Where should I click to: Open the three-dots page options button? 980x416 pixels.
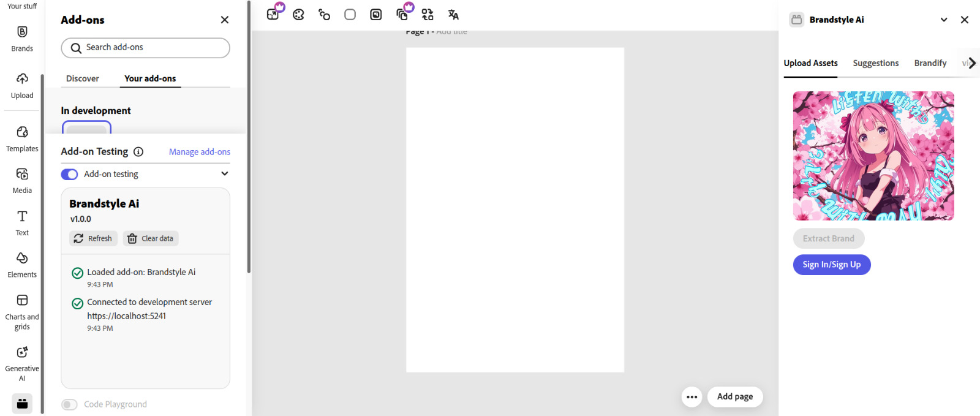coord(692,397)
